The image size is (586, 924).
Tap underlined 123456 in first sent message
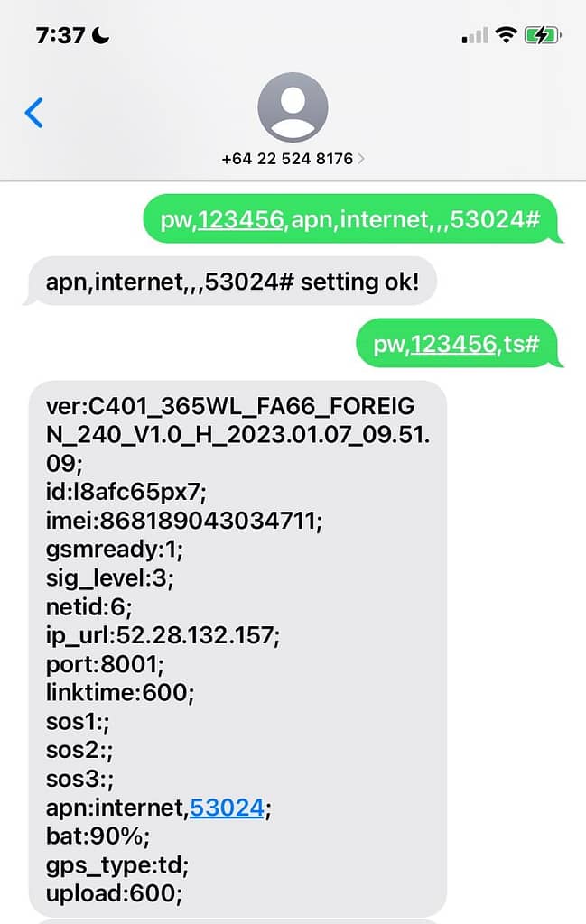[240, 220]
